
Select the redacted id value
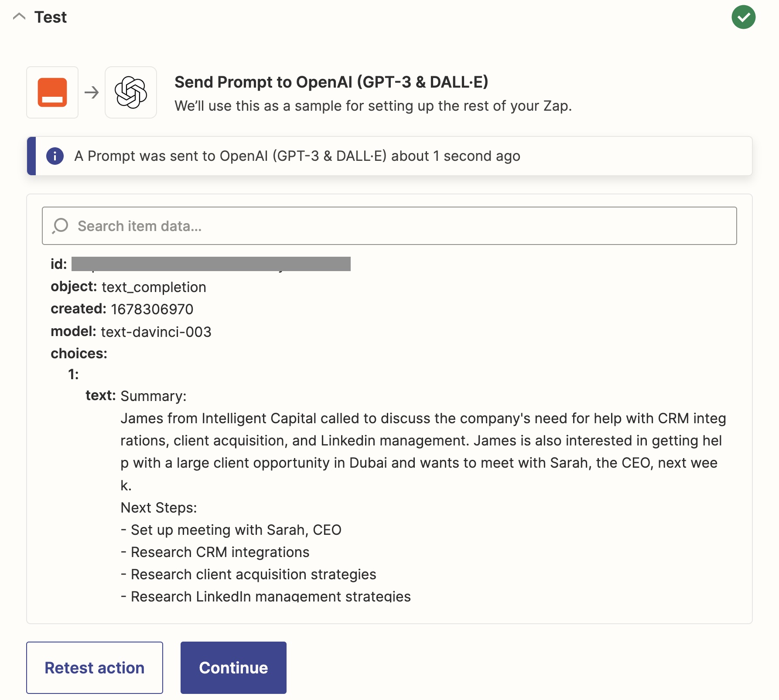point(212,264)
